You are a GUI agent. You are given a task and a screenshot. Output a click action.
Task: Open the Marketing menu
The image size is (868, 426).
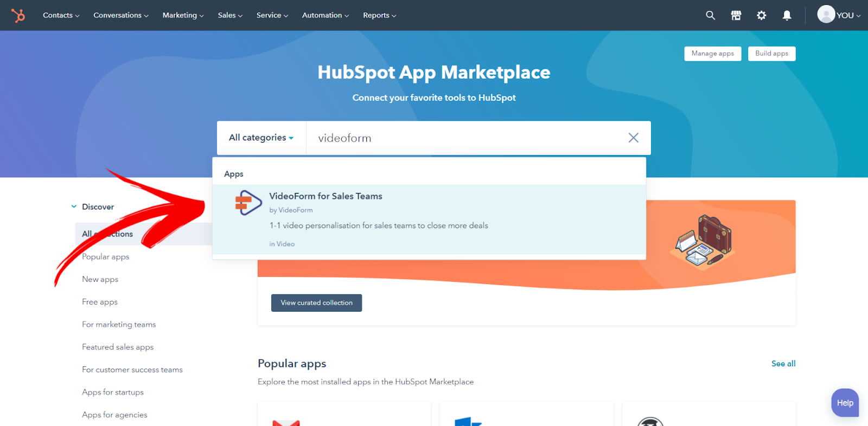183,15
